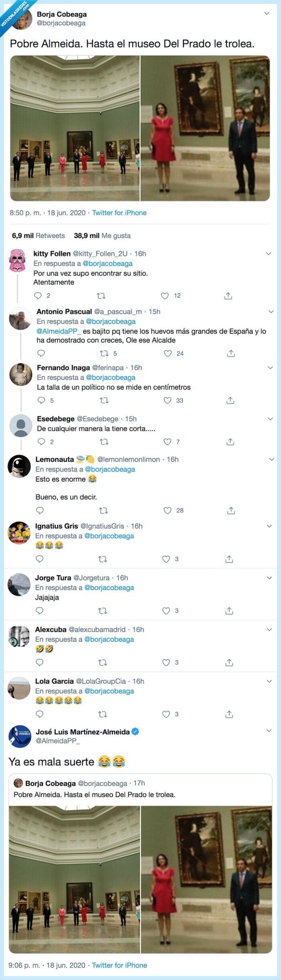Open José Luis Martínez-Almeida tweet menu chevron

(x=269, y=731)
